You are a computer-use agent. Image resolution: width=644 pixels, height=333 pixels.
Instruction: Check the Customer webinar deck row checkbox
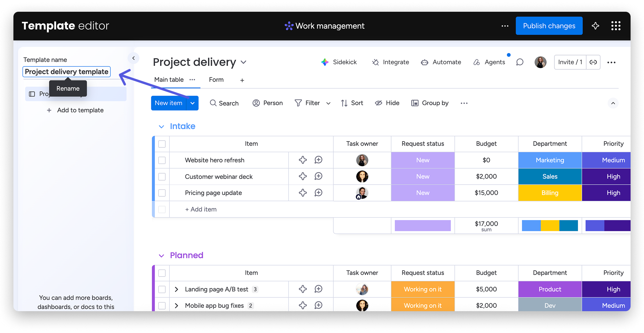(162, 177)
